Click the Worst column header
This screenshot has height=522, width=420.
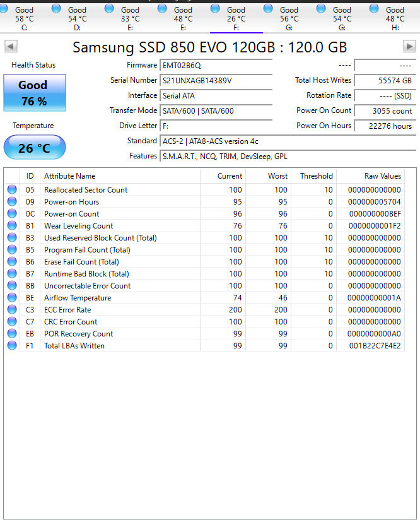pos(269,175)
